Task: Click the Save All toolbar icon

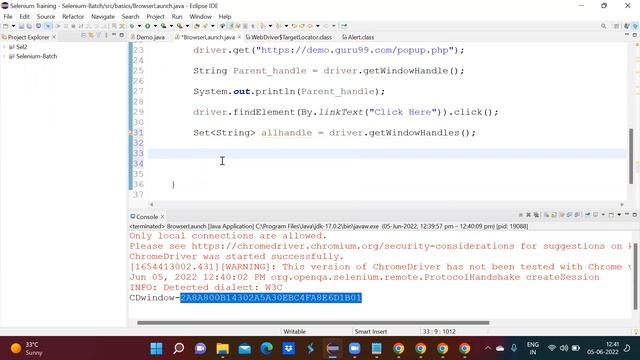Action: [x=29, y=26]
